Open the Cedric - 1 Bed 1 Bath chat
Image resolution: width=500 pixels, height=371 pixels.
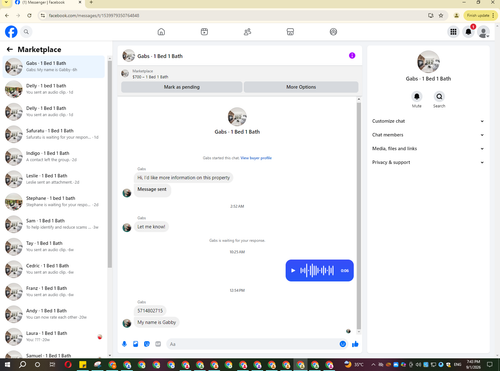pos(54,269)
